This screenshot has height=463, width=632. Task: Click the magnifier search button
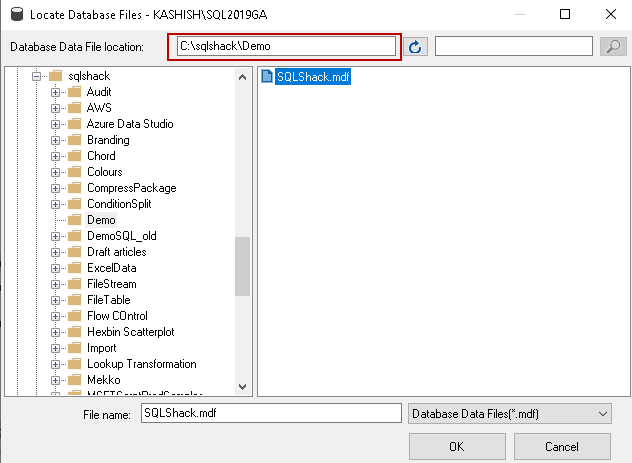coord(613,46)
